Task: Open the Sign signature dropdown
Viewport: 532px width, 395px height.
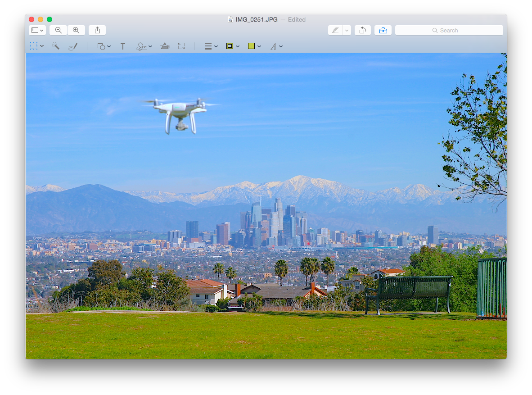Action: (144, 46)
